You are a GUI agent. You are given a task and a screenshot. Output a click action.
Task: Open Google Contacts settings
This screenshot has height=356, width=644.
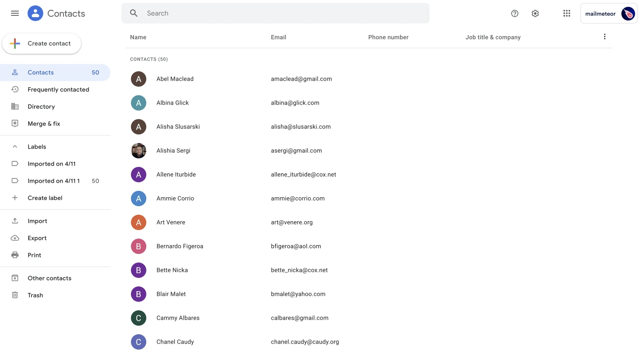(535, 13)
